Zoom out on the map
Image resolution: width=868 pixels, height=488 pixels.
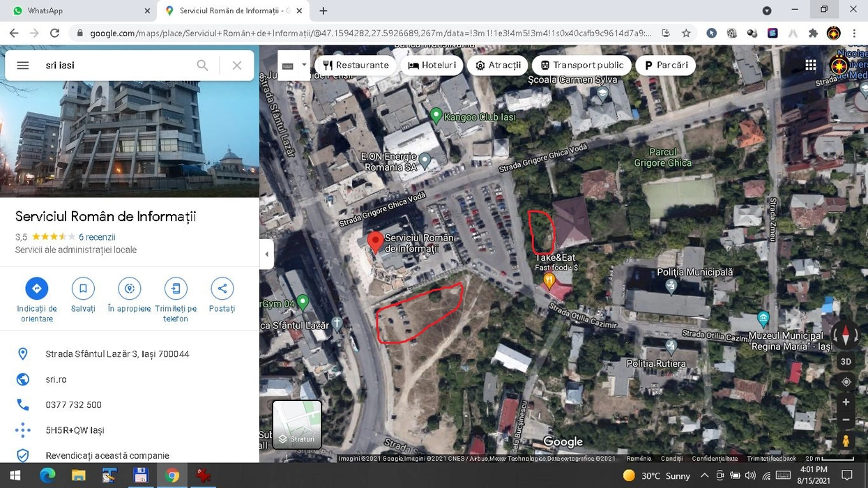coord(846,420)
